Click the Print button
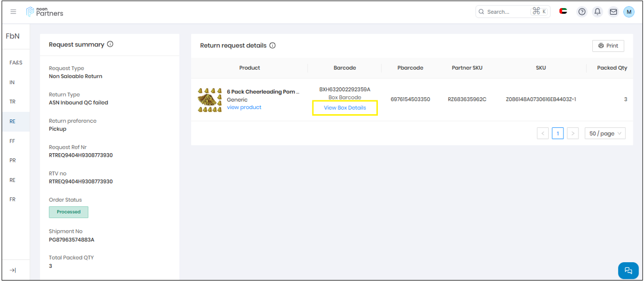The width and height of the screenshot is (644, 281). [608, 46]
